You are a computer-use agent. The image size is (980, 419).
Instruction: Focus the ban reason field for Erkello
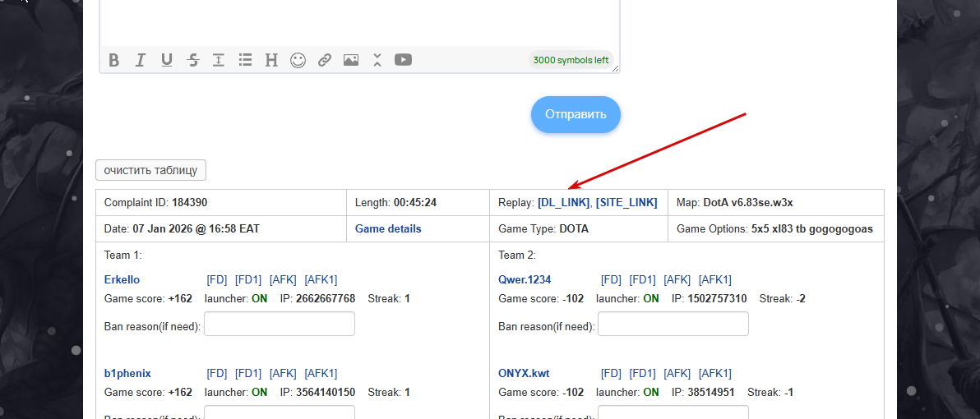coord(280,324)
